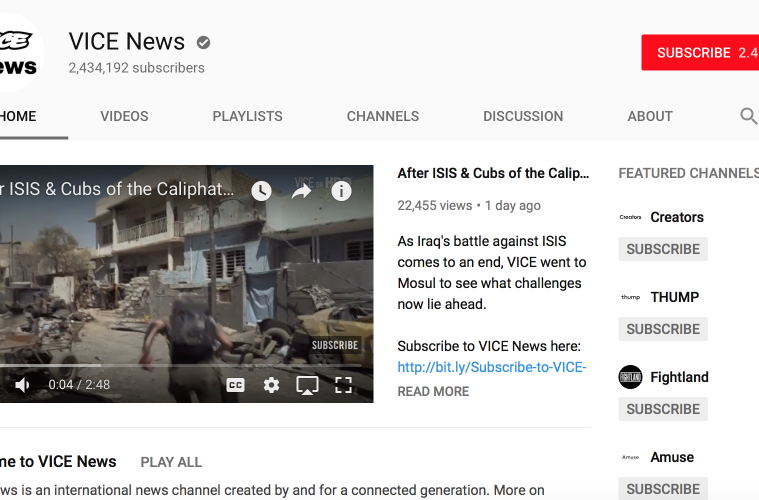Subscribe to the THUMP channel
This screenshot has width=759, height=500.
pyautogui.click(x=663, y=329)
